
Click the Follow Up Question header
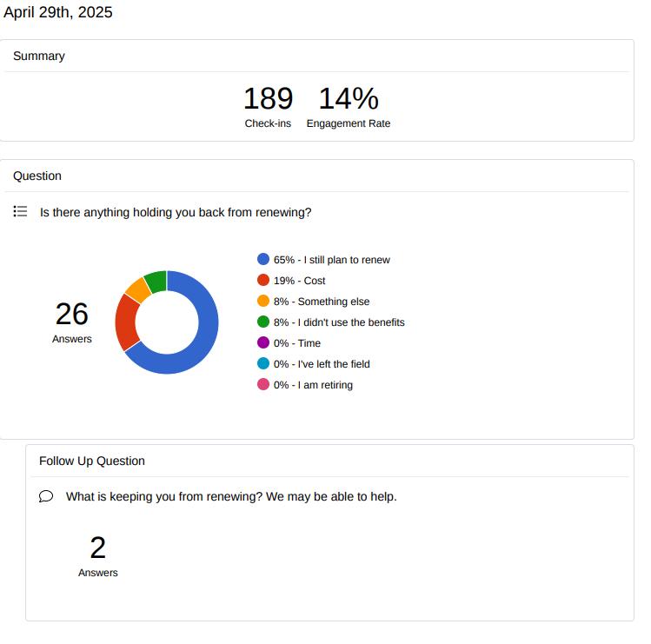[x=92, y=461]
